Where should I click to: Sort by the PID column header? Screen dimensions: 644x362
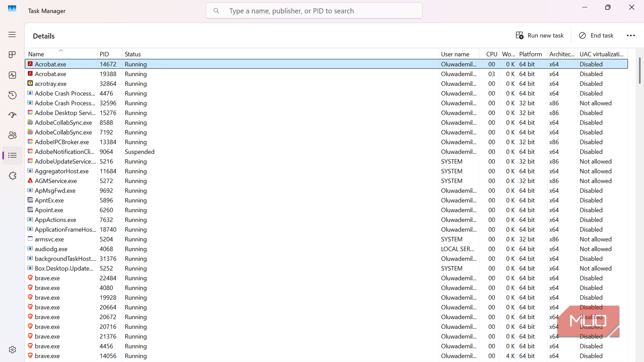(x=110, y=54)
